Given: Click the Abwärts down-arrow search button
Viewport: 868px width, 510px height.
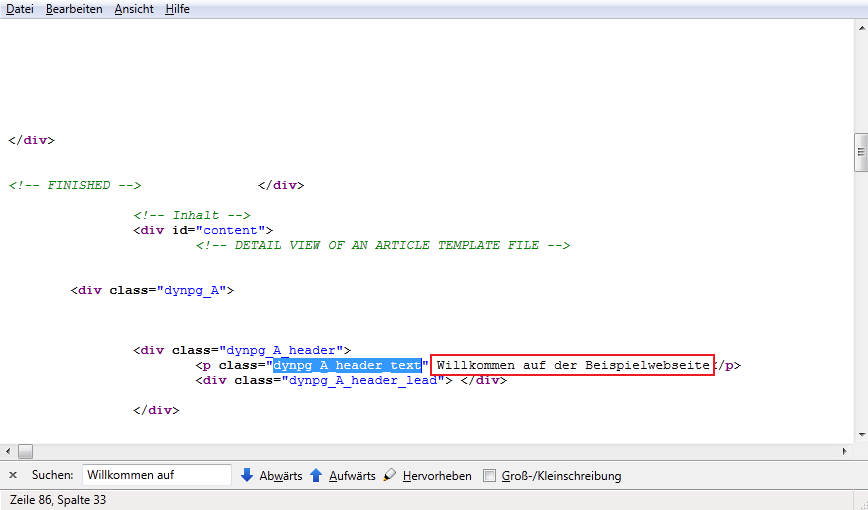Looking at the screenshot, I should 271,476.
